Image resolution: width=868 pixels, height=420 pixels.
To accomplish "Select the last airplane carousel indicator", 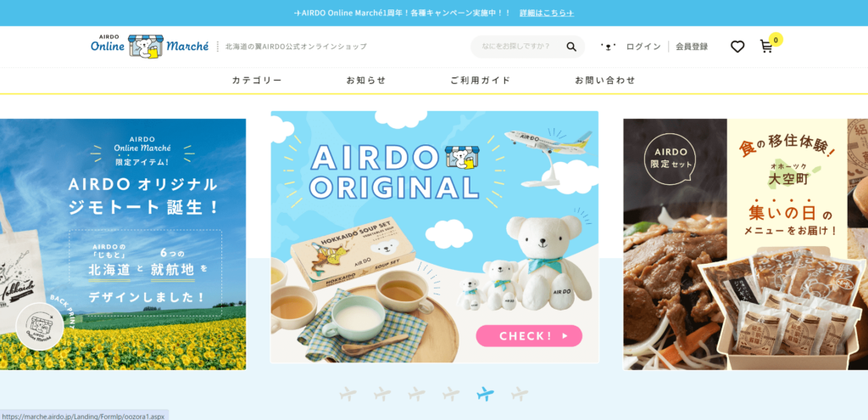I will (520, 394).
